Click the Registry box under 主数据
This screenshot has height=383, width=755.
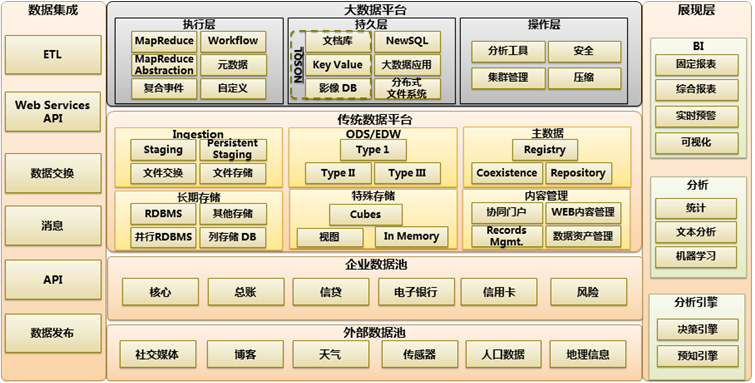[545, 150]
